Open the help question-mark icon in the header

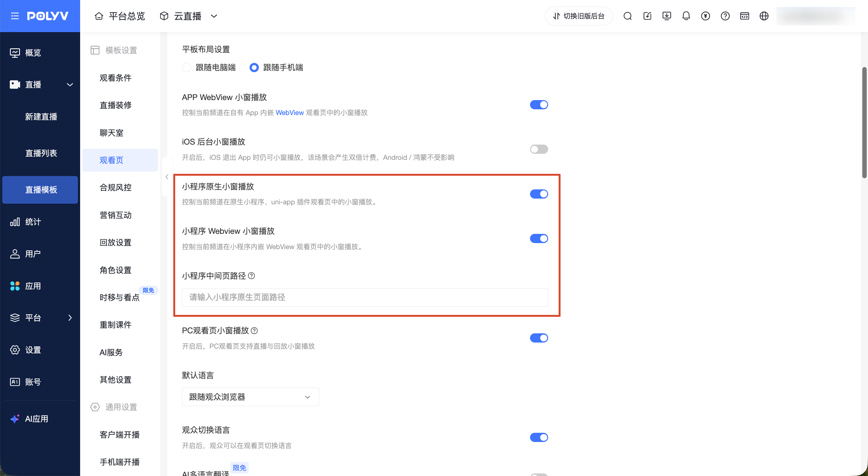tap(725, 16)
